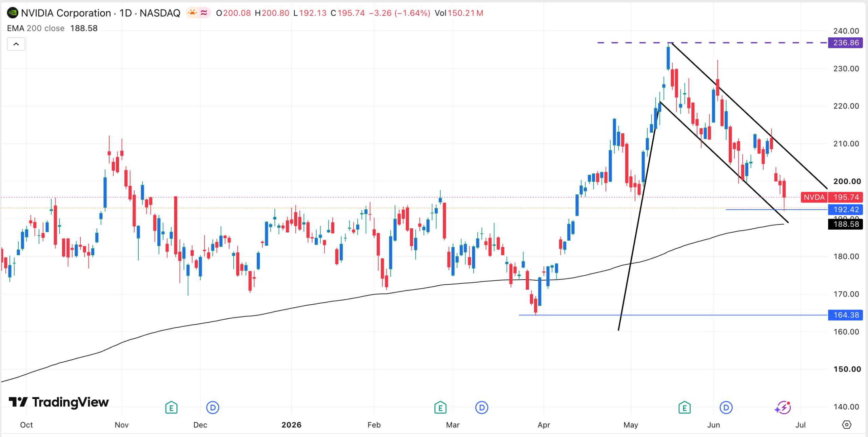Screen dimensions: 868x437
Task: Click 240.00 on price scale
Action: [846, 31]
